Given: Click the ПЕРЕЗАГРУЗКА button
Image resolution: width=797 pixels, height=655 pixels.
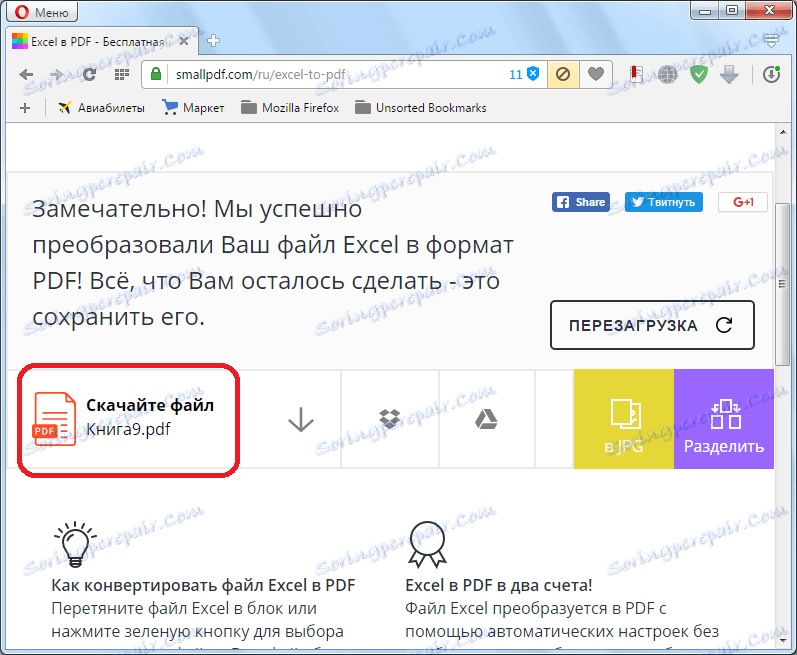Looking at the screenshot, I should point(652,325).
